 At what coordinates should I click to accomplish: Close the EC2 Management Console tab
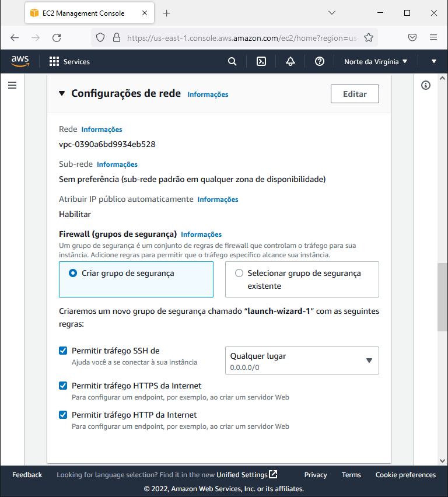145,13
